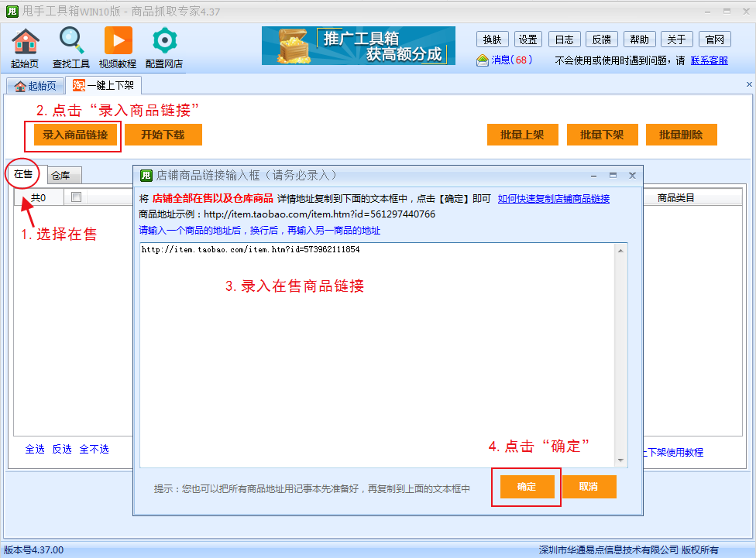Close the tab panel with x
This screenshot has width=756, height=558.
pyautogui.click(x=749, y=84)
